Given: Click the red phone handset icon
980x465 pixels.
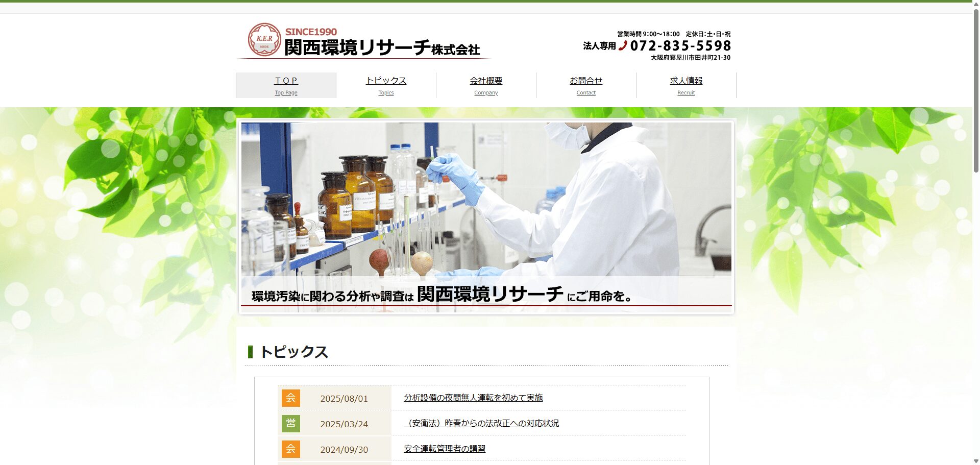Looking at the screenshot, I should point(623,45).
